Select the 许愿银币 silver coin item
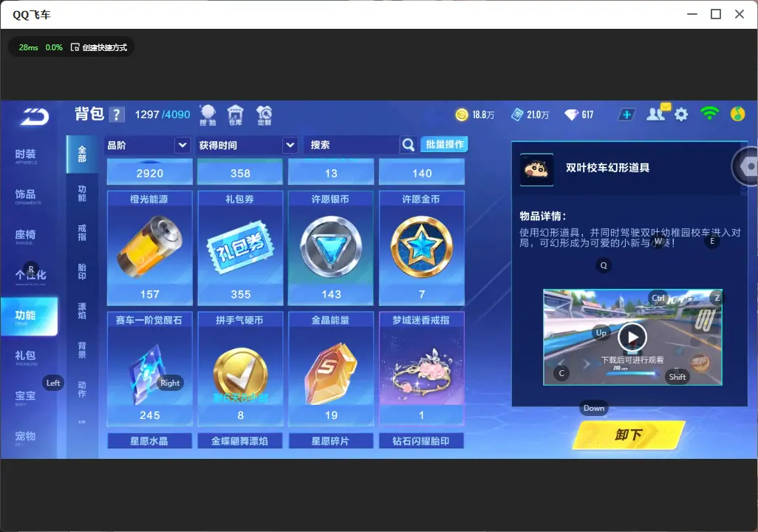 (x=331, y=248)
